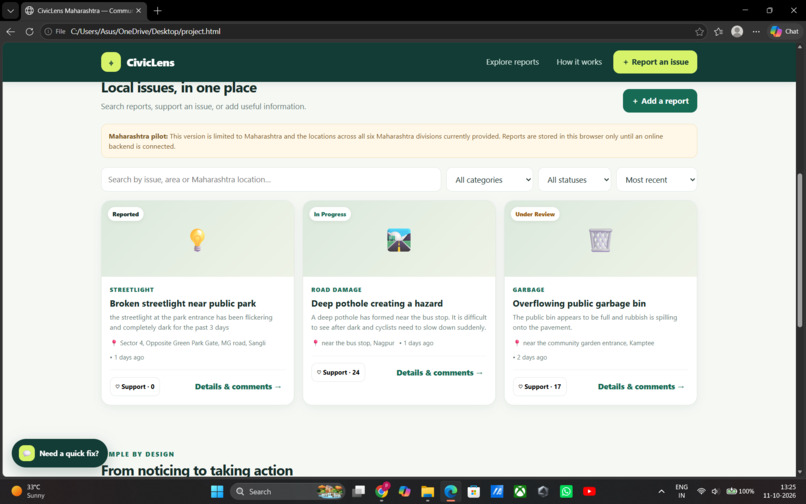Screen dimensions: 806x504
Task: Support the overflowing garbage bin report
Action: point(540,387)
